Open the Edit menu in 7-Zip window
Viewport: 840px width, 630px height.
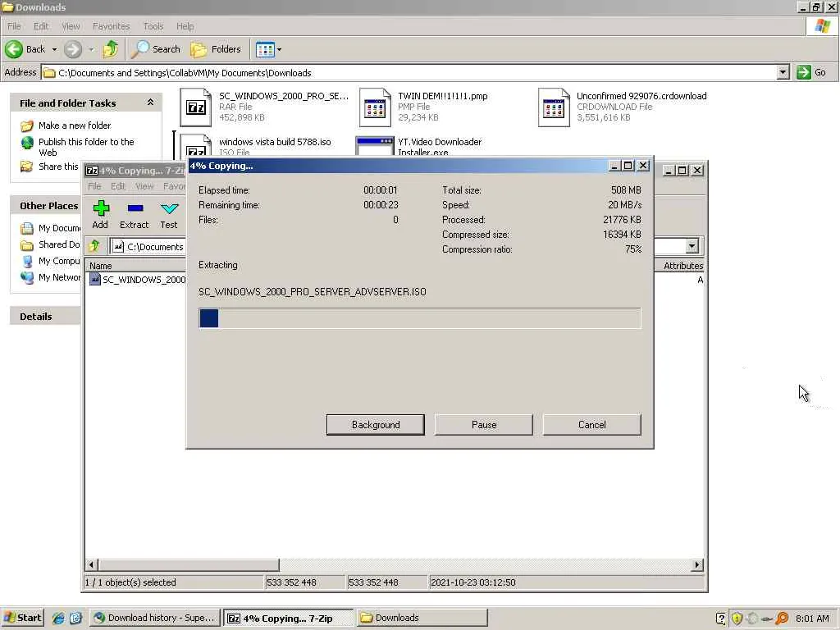click(118, 186)
